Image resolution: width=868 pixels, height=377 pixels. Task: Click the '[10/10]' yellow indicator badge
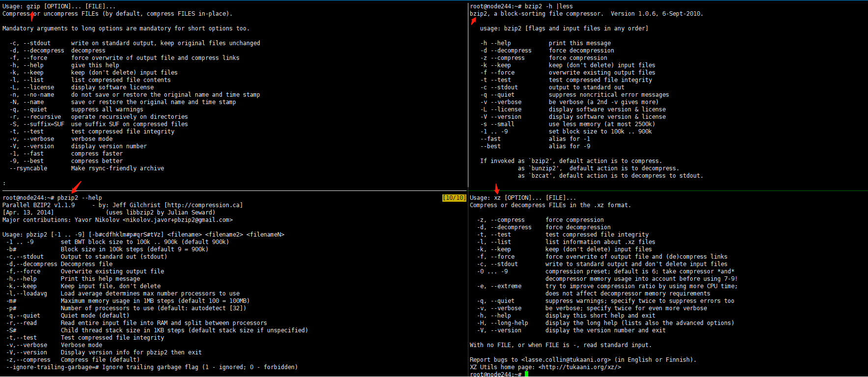[454, 198]
